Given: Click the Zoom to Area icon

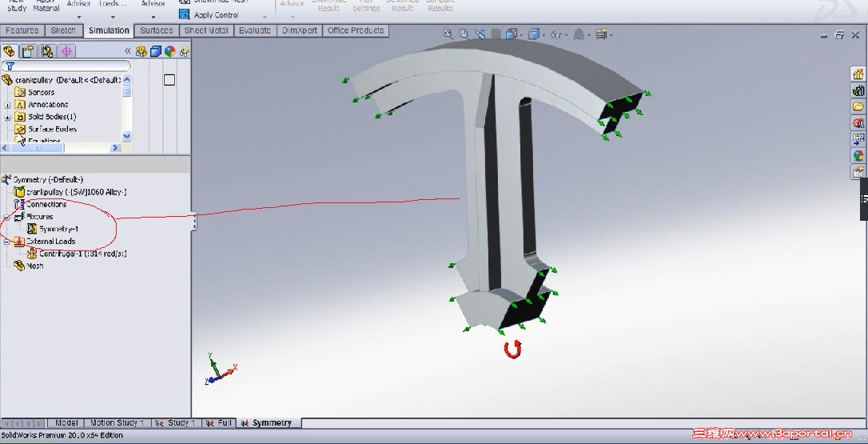Looking at the screenshot, I should (464, 34).
